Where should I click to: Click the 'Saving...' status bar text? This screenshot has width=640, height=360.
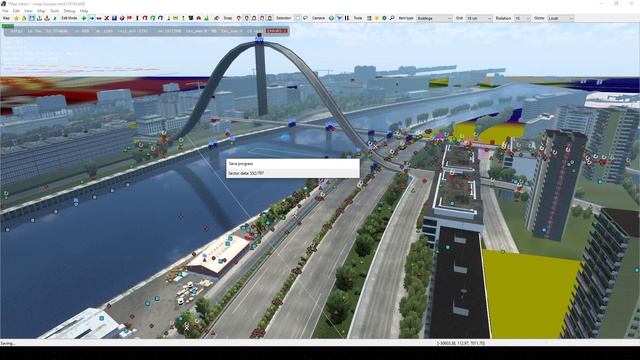click(8, 343)
